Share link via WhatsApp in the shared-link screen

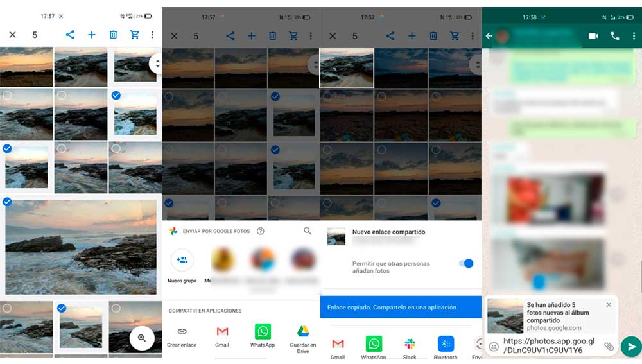[x=374, y=348]
